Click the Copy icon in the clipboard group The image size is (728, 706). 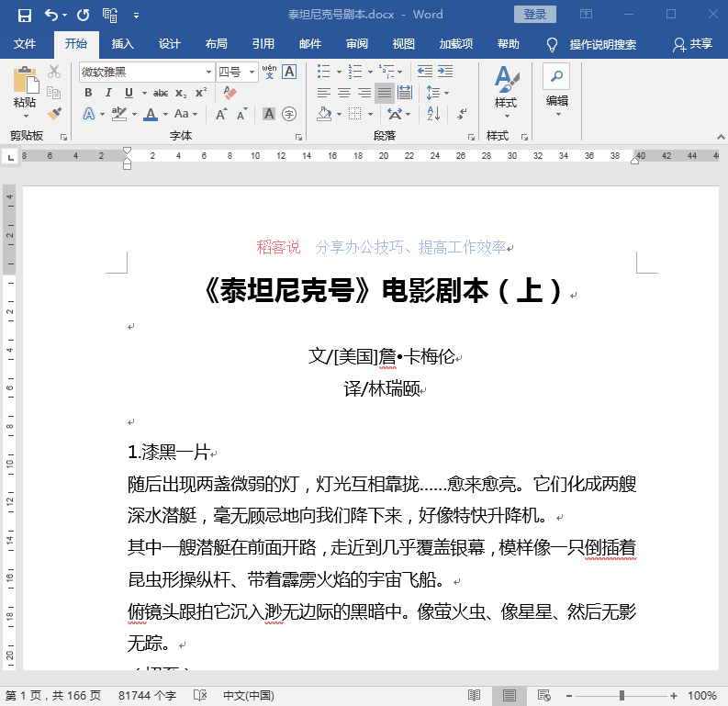[54, 93]
